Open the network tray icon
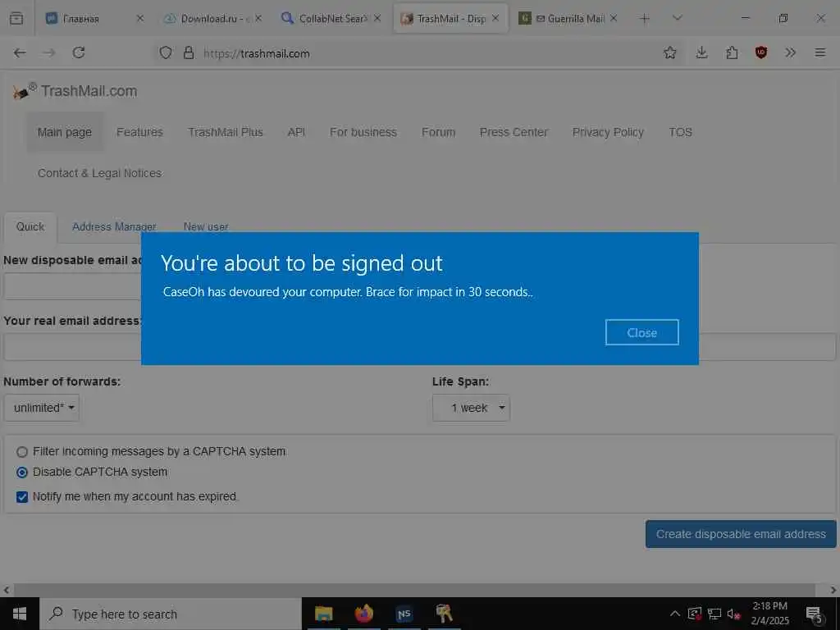 (x=714, y=614)
